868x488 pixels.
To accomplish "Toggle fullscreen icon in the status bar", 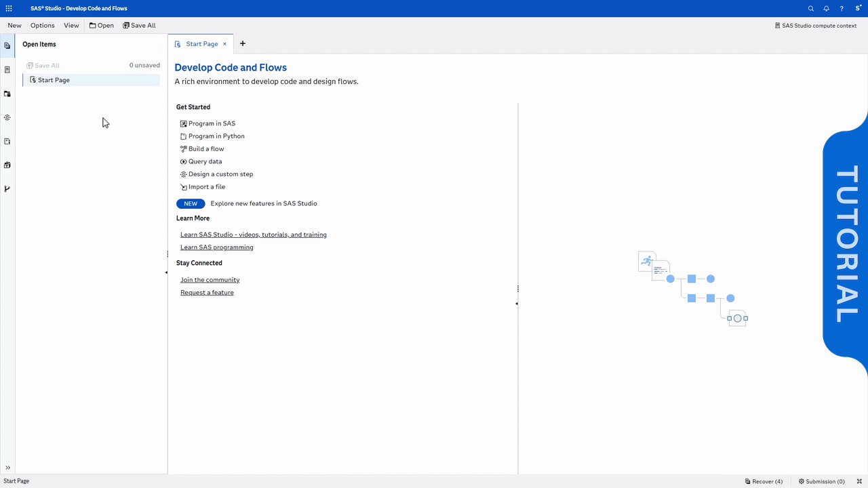I will [x=859, y=481].
